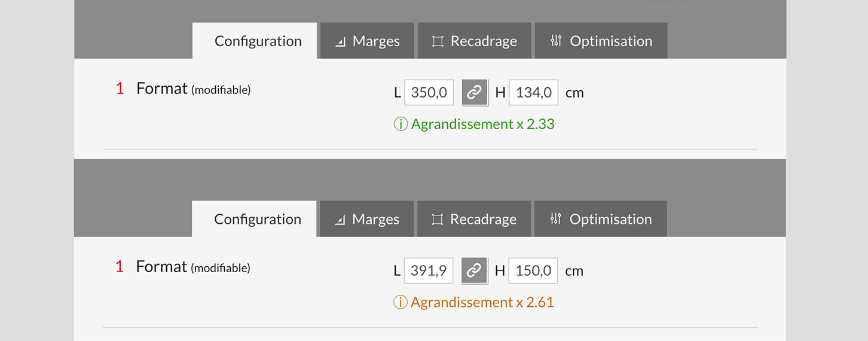Click the Format (modifiable) label beside 391,9
This screenshot has width=868, height=341.
click(192, 267)
